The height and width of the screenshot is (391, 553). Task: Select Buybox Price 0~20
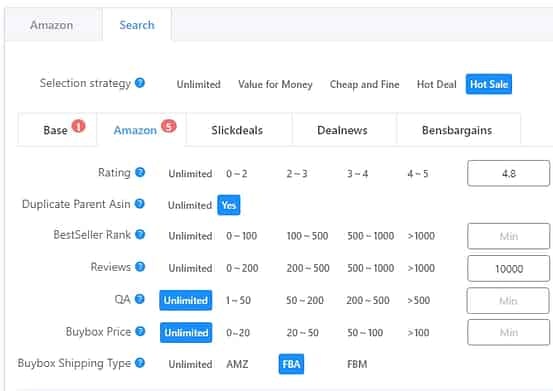tap(238, 332)
